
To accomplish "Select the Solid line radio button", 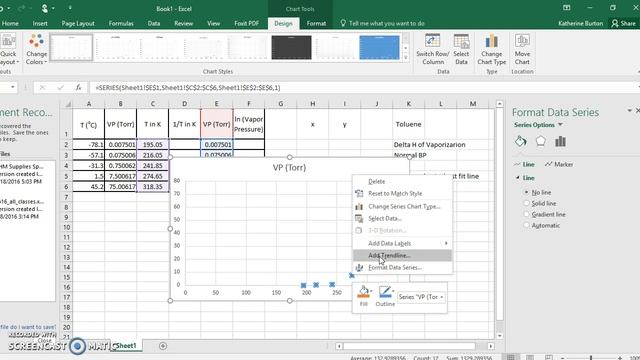I will [x=526, y=203].
